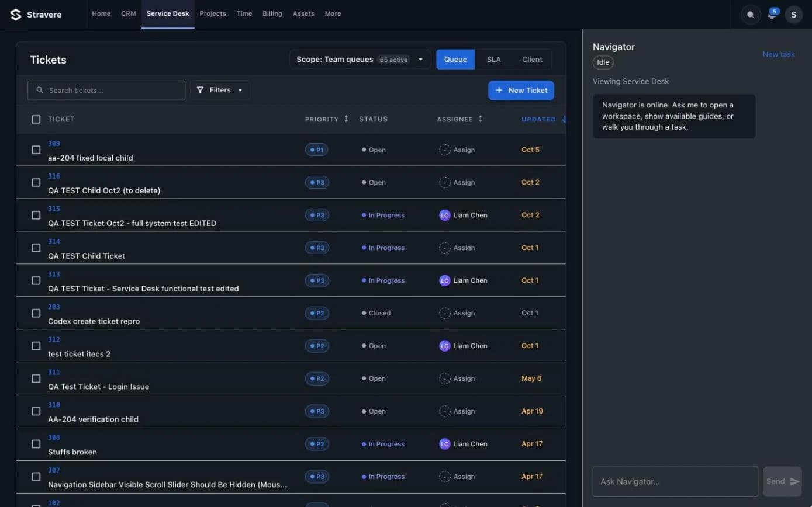Sort tickets by Assignee column arrows
The width and height of the screenshot is (812, 507).
tap(481, 119)
